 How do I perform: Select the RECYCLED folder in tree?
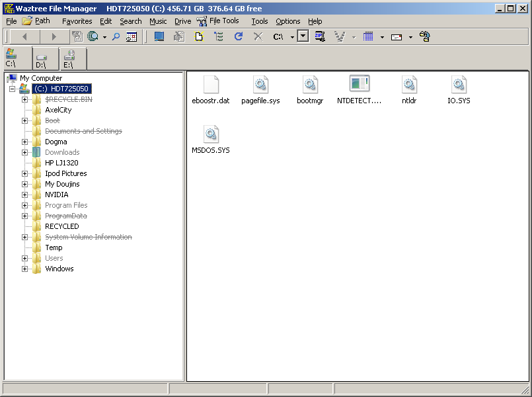coord(61,226)
